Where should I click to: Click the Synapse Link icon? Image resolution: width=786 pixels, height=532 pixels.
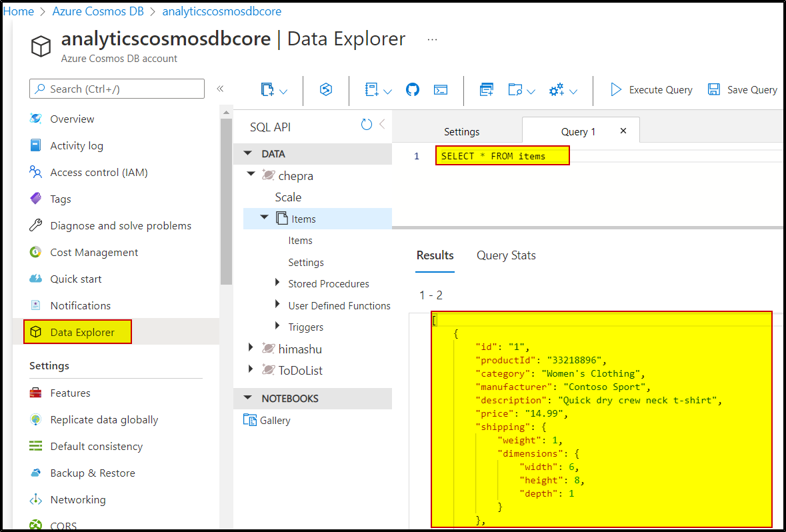326,90
